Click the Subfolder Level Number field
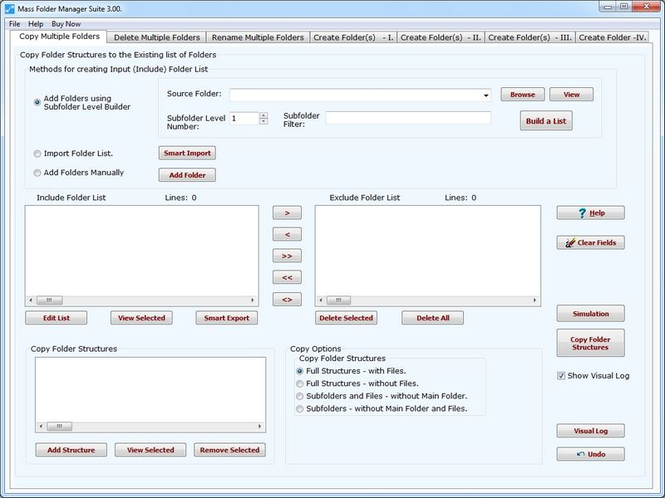 244,118
